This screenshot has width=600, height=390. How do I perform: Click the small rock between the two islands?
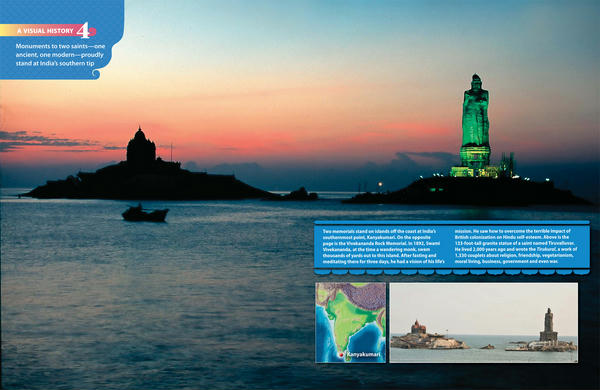point(301,194)
